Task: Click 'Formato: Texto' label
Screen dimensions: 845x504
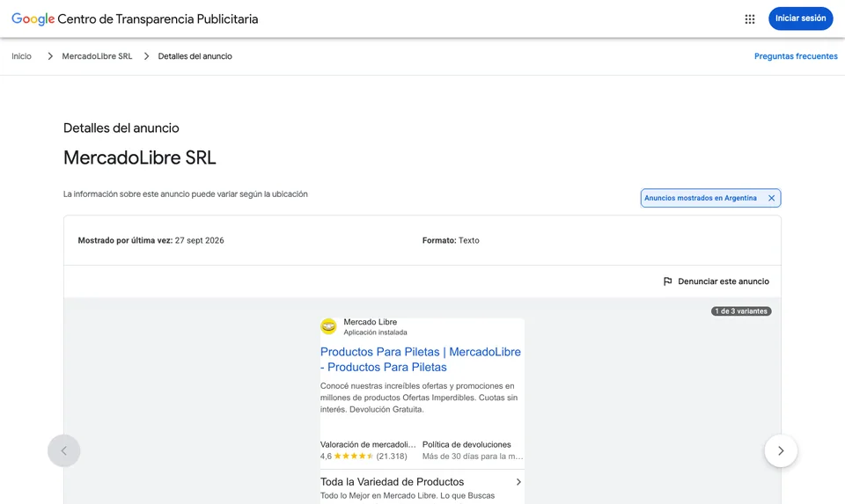Action: [451, 240]
